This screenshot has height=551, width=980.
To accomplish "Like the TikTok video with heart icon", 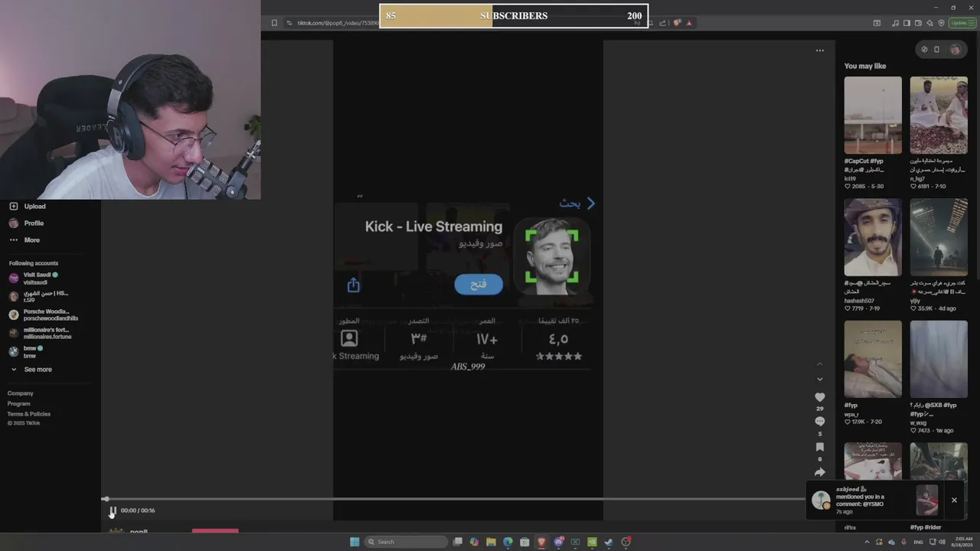I will point(820,397).
